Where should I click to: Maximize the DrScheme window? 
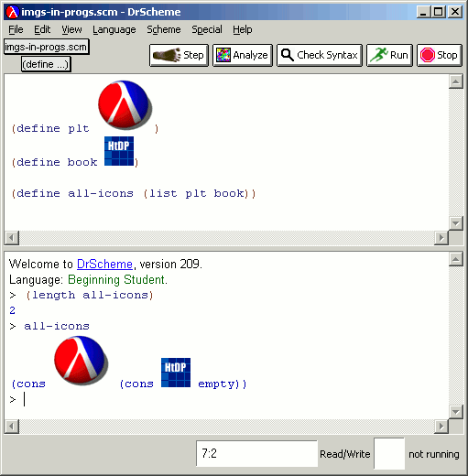pyautogui.click(x=439, y=12)
